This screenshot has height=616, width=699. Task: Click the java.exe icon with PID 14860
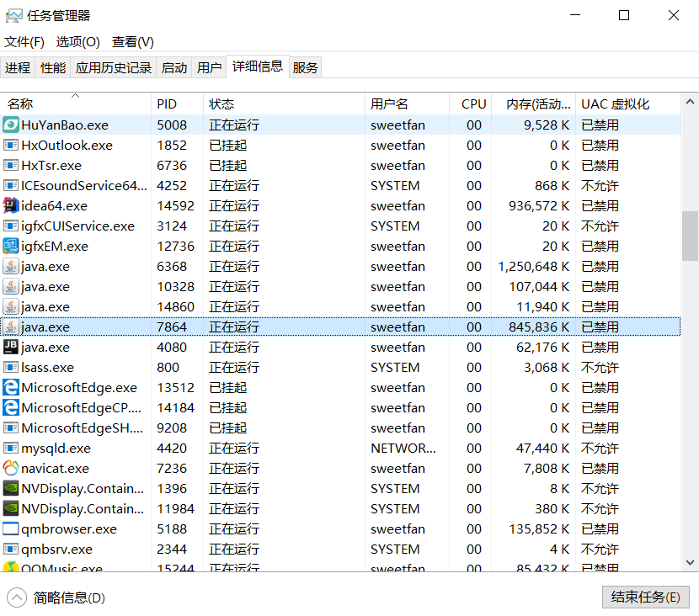pos(11,307)
